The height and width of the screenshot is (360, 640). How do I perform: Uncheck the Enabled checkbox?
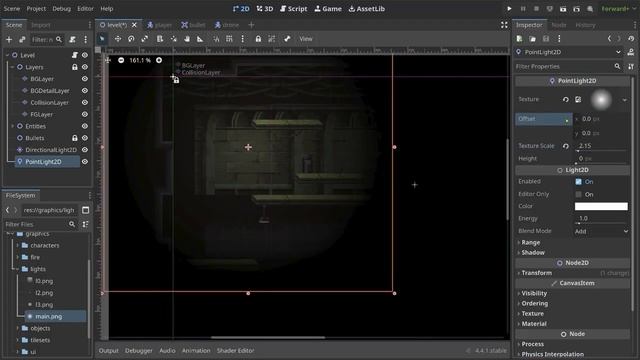coord(578,181)
